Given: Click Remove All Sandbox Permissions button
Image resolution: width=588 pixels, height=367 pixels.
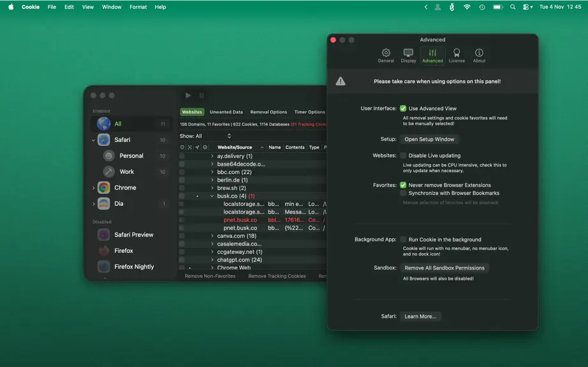Looking at the screenshot, I should pyautogui.click(x=445, y=268).
